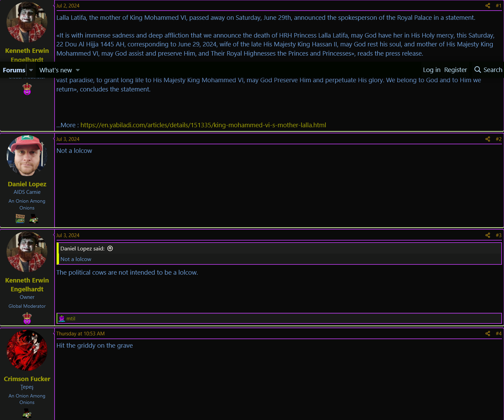This screenshot has height=420, width=504.
Task: Open the What's new menu tab
Action: (x=56, y=70)
